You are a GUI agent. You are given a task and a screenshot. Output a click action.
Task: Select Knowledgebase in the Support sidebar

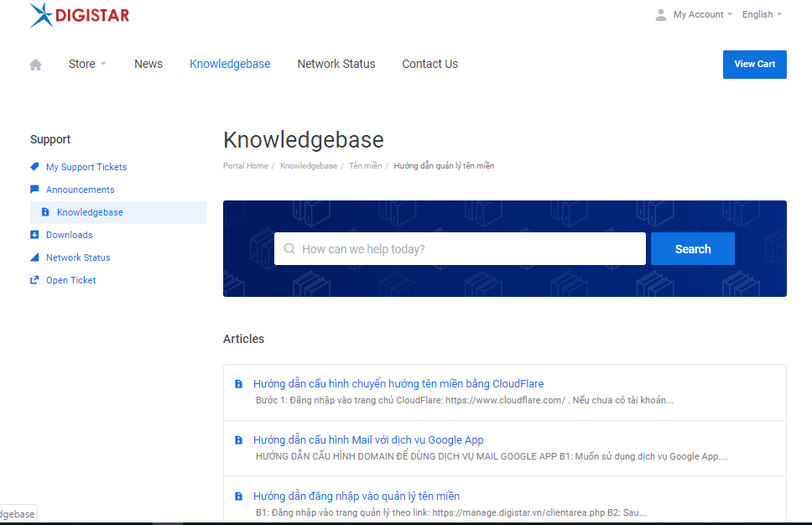(x=90, y=212)
